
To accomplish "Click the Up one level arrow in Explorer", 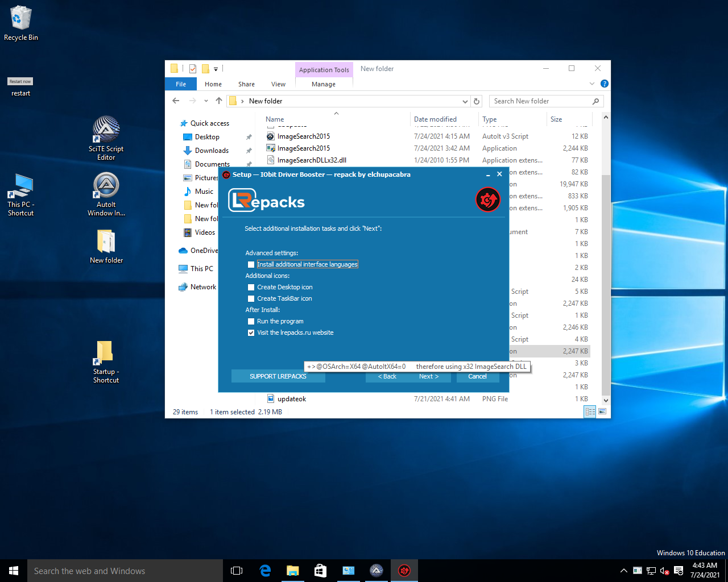I will [219, 101].
